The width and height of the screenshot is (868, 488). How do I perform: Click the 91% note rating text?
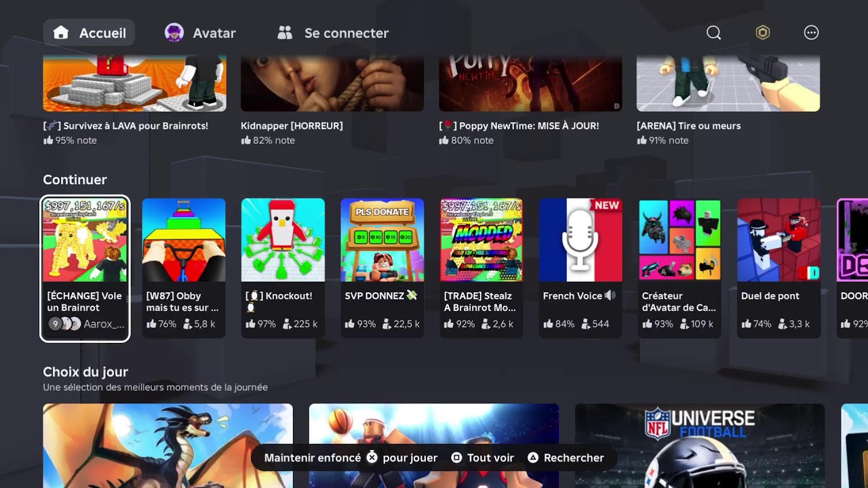[x=663, y=140]
